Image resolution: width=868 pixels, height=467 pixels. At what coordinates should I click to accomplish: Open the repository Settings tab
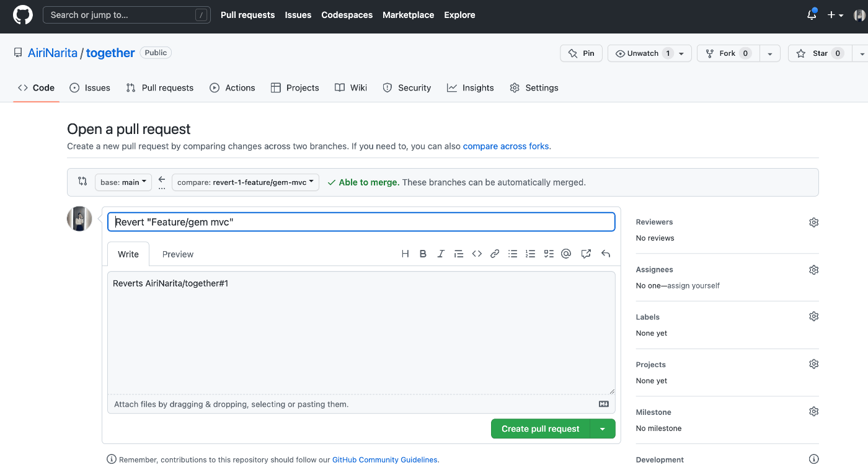click(x=534, y=87)
